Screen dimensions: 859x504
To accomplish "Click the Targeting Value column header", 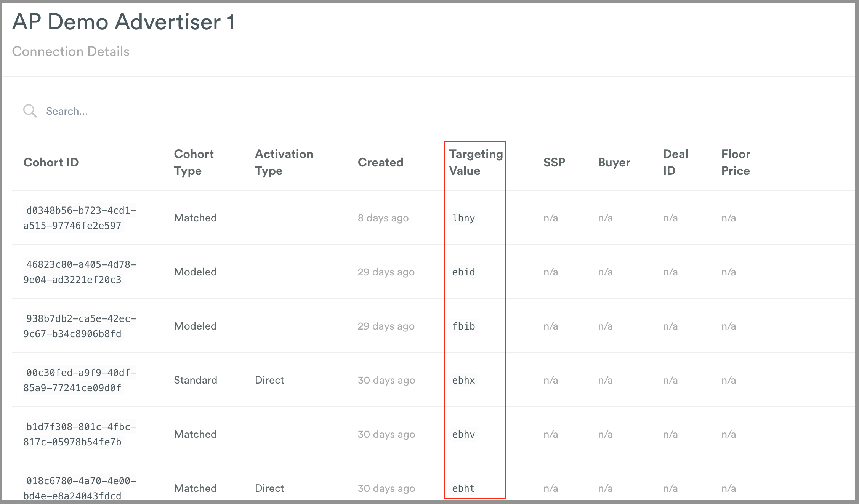I will pos(476,162).
